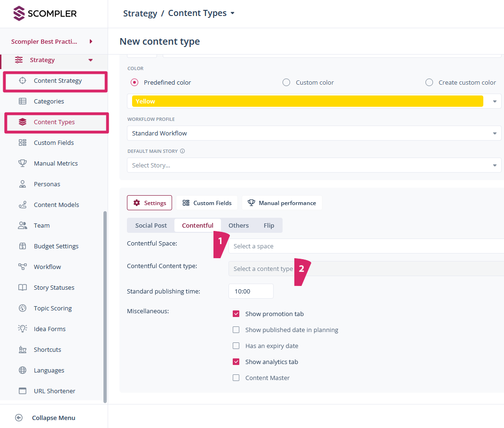Open the Content Types breadcrumb dropdown arrow
Viewport: 504px width, 428px height.
click(232, 14)
